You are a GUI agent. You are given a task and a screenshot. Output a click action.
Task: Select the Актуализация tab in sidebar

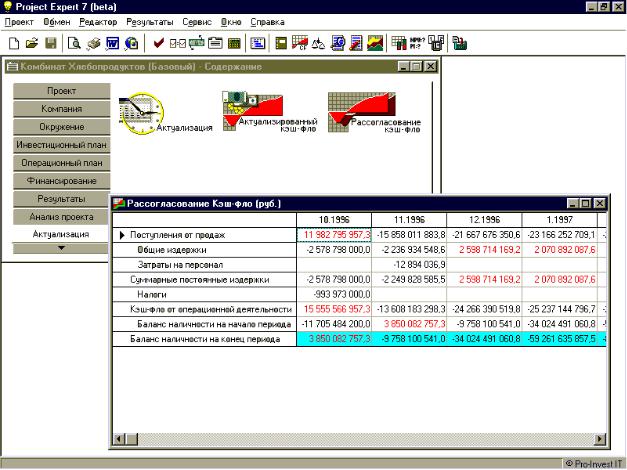coord(61,234)
